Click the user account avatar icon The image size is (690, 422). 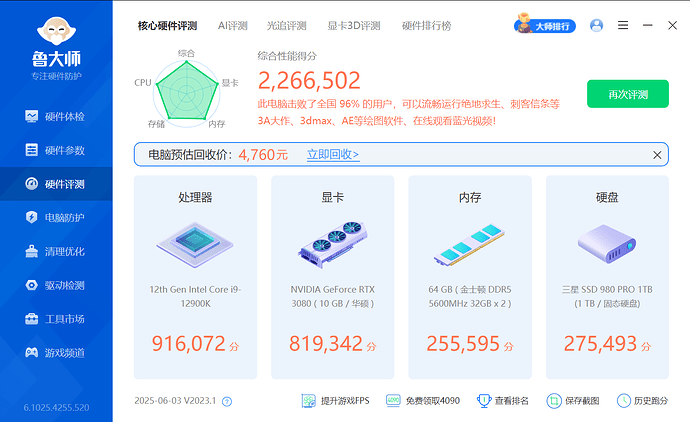point(596,26)
